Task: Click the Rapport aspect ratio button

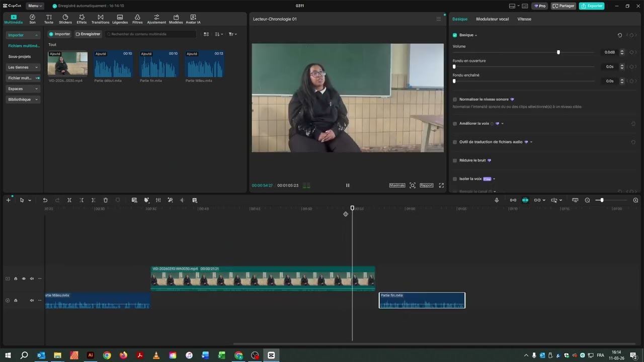Action: click(427, 185)
